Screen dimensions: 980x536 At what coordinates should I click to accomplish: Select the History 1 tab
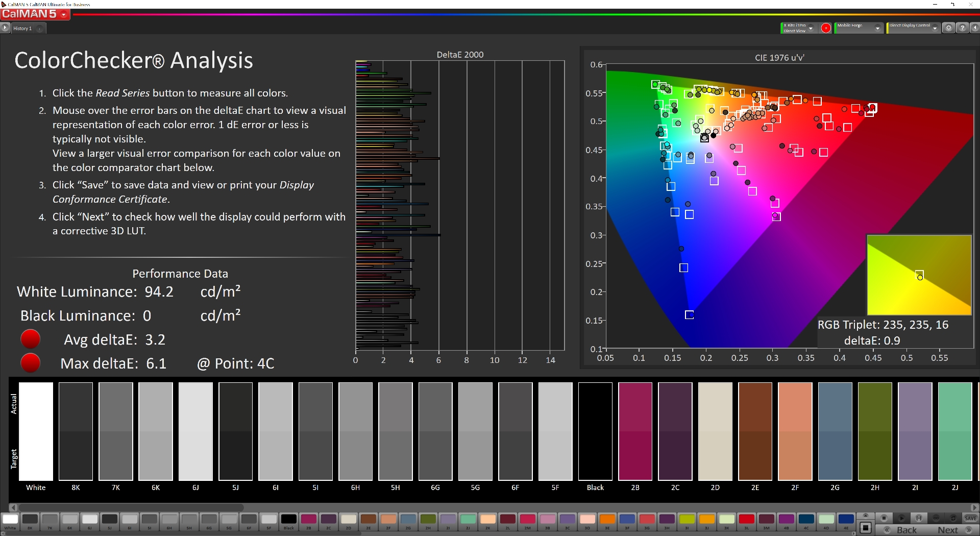click(23, 29)
